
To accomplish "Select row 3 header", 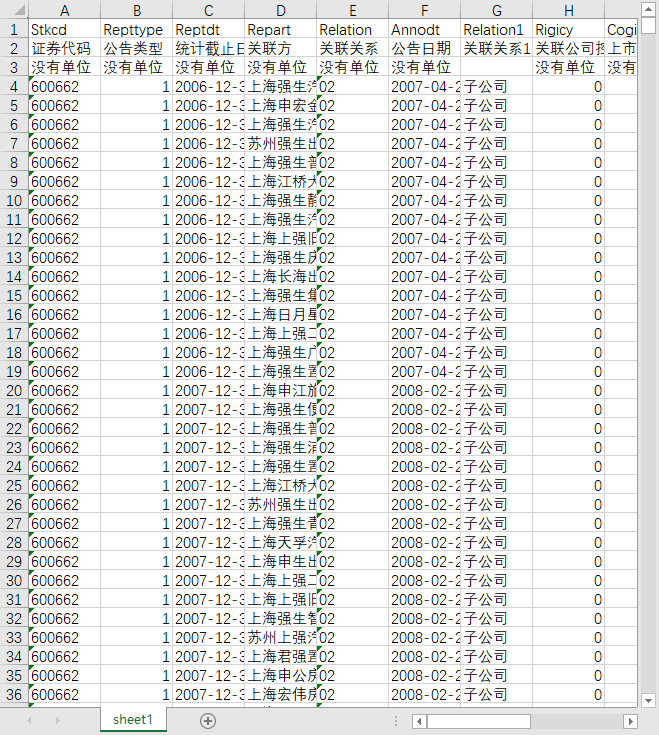I will (x=14, y=68).
